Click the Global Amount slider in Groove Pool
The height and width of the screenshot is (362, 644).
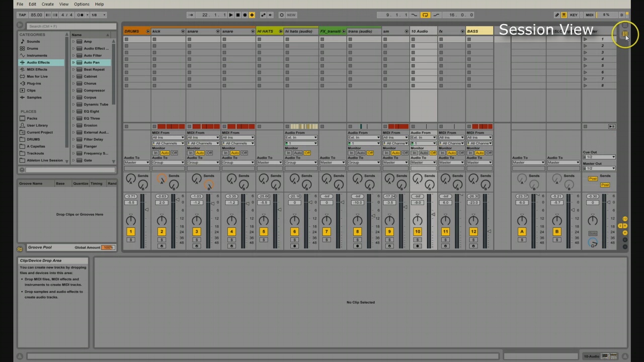pyautogui.click(x=109, y=247)
